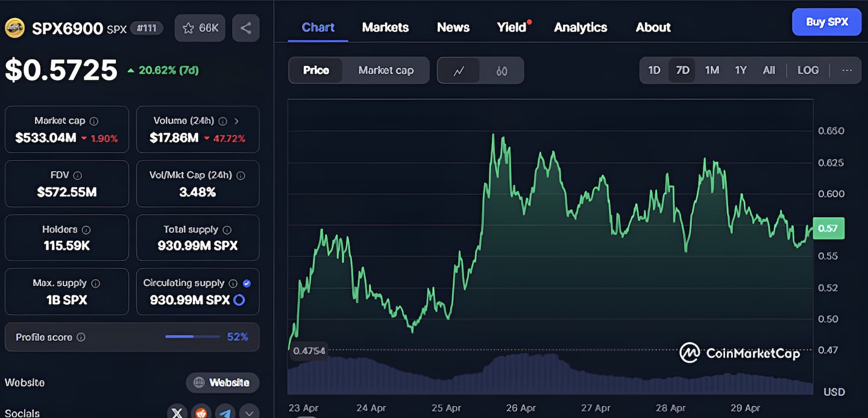This screenshot has width=868, height=418.
Task: Click the 20.62% (7d) change text
Action: click(168, 70)
